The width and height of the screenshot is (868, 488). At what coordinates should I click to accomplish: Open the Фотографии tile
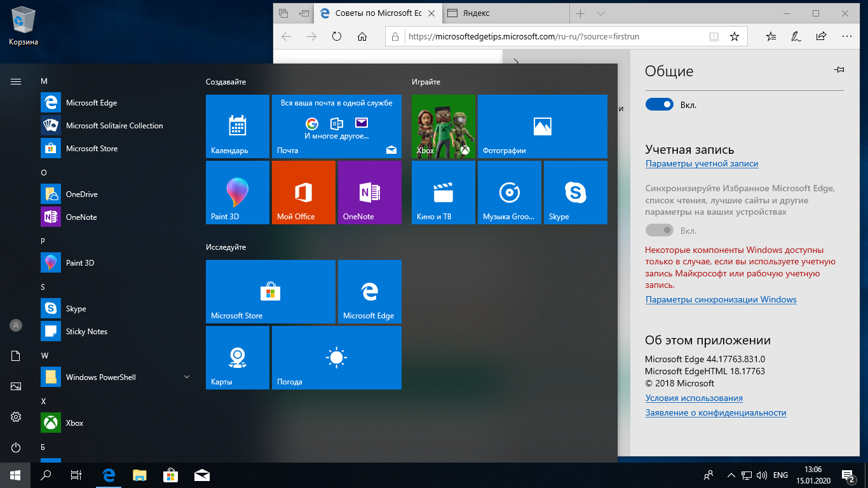coord(543,126)
